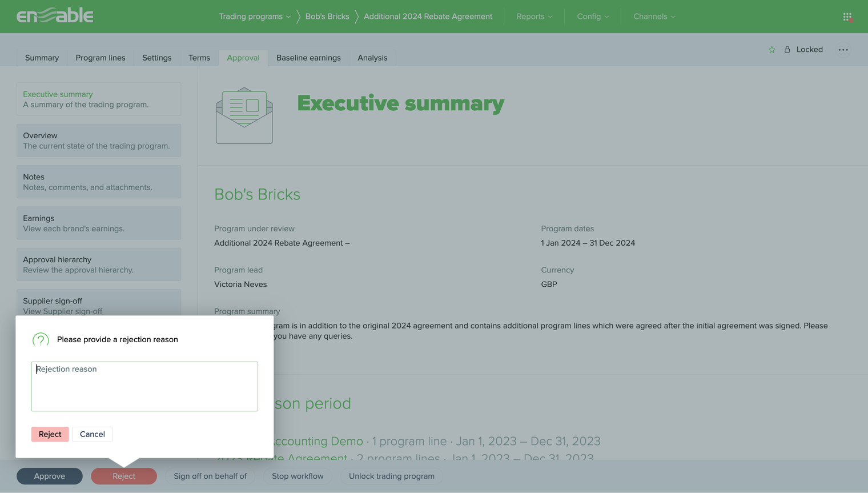This screenshot has height=493, width=868.
Task: Switch to the Analysis tab
Action: [372, 58]
